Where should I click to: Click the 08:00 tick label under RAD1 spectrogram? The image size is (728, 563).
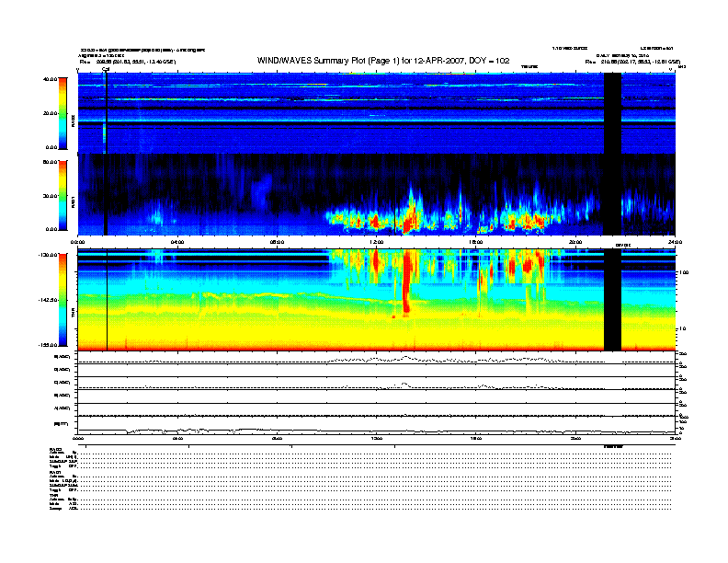[x=277, y=242]
